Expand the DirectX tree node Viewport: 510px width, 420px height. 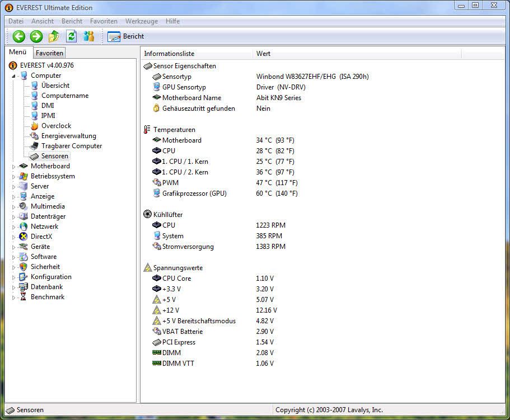[x=13, y=237]
